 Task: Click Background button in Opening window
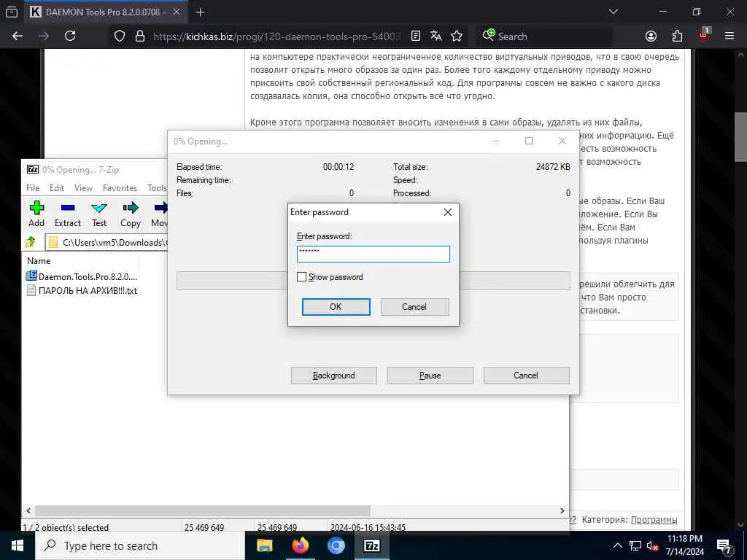tap(334, 376)
